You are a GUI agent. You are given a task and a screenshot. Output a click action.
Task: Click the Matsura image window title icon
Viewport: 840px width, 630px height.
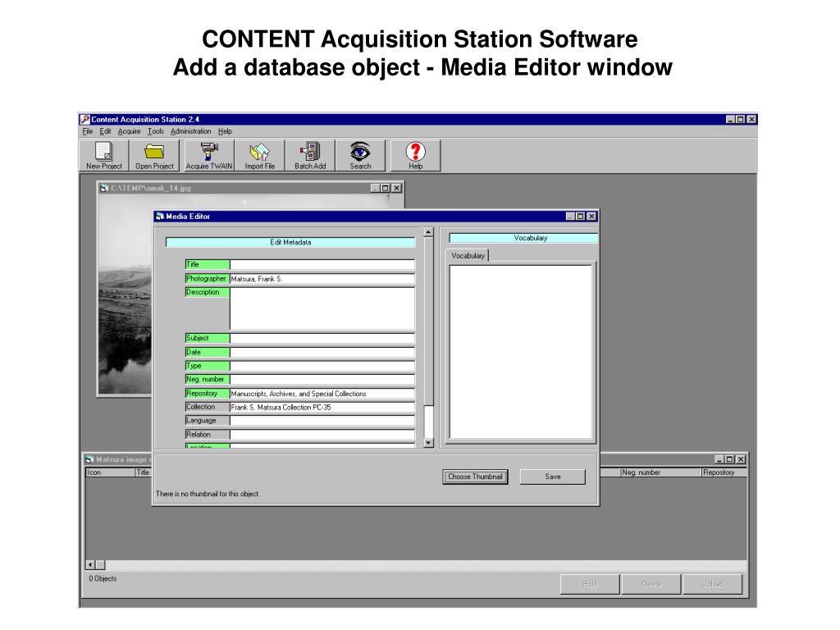point(89,459)
